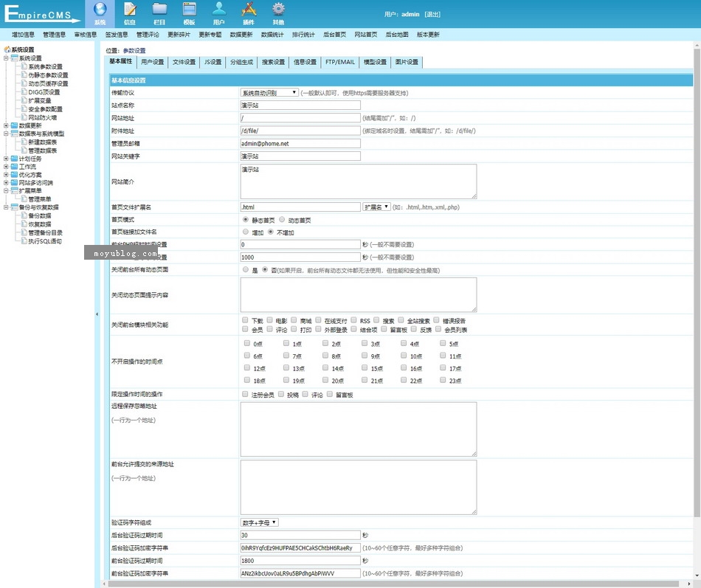Viewport: 701px width, 588px height.
Task: Open the 信息 notepad icon in top navigation
Action: point(130,9)
